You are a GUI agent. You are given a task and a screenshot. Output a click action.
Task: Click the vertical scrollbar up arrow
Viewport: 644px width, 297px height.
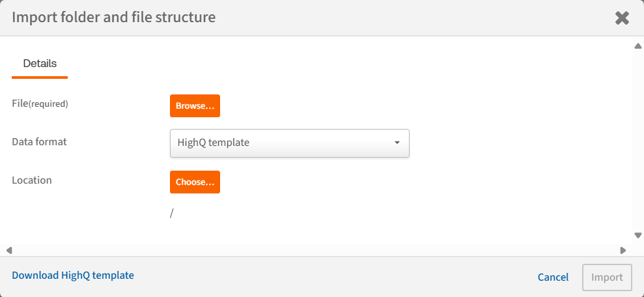[638, 46]
